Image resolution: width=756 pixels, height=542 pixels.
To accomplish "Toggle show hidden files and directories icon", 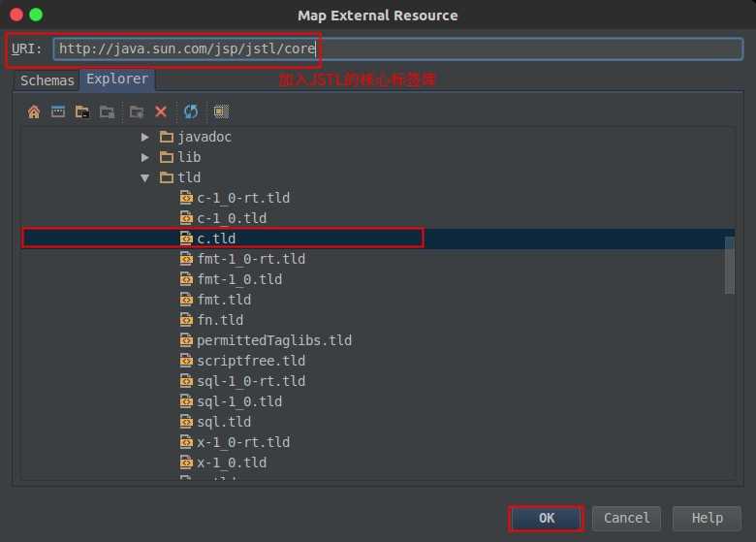I will coord(221,112).
